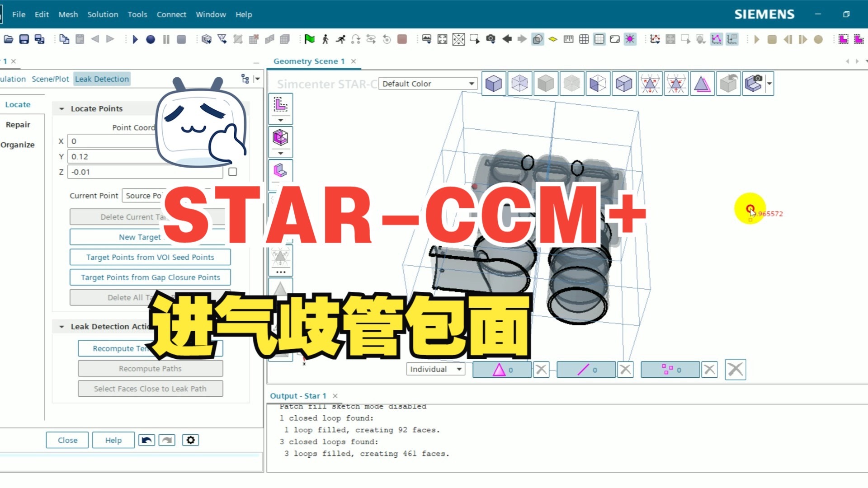Viewport: 868px width, 488px height.
Task: Select the Leak Detection tab
Action: (102, 79)
